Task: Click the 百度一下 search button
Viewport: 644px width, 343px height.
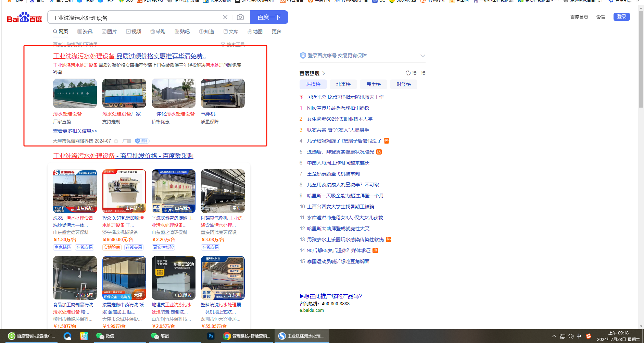Action: [x=269, y=17]
